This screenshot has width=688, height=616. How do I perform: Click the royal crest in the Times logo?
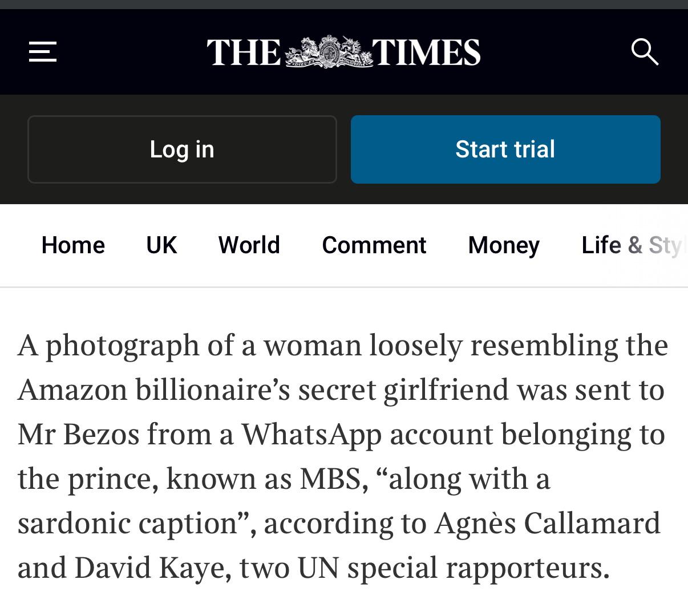coord(328,52)
